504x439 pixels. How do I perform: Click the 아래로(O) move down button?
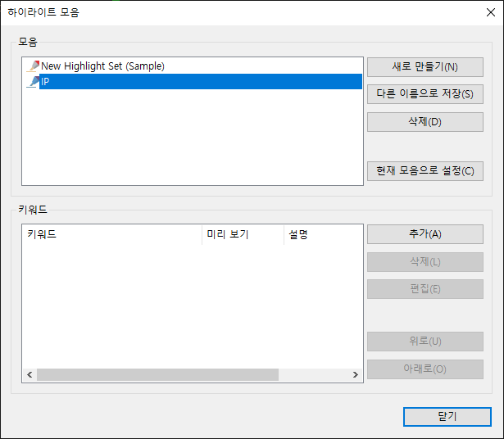click(425, 369)
